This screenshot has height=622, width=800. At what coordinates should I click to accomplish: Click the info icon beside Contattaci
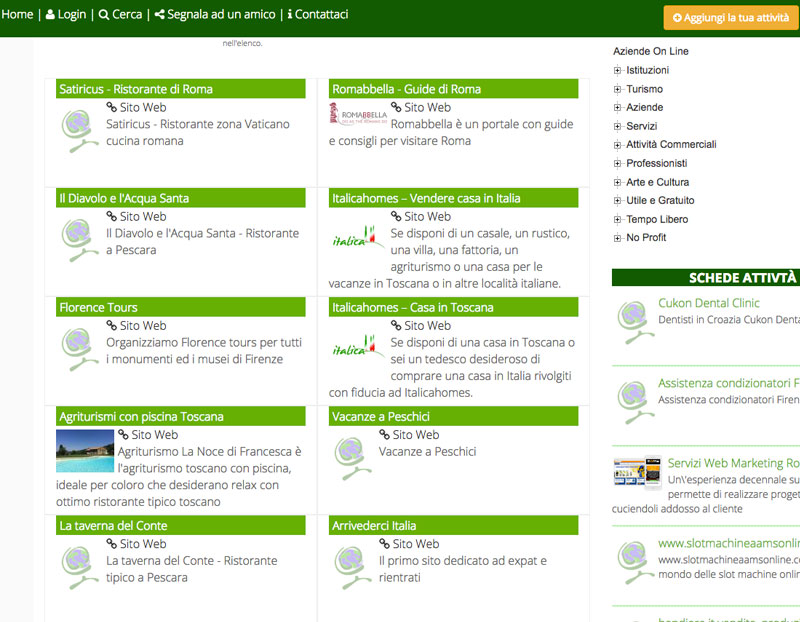click(290, 14)
